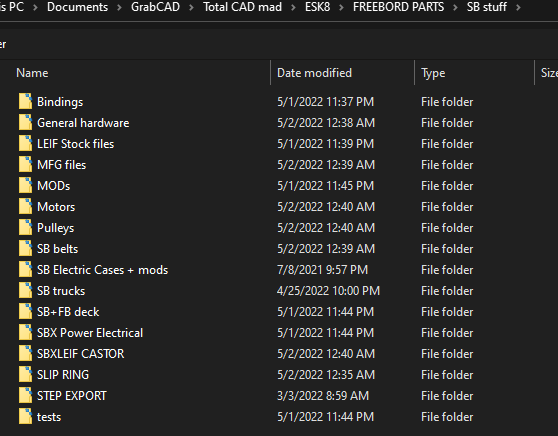Select the tests folder icon
Screen dimensions: 558x436
(25, 416)
